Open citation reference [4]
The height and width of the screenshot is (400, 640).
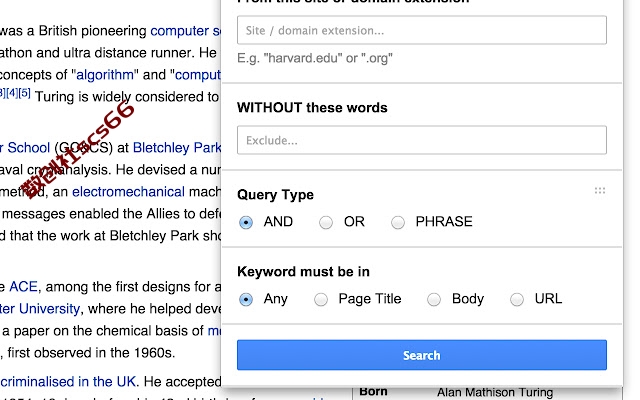12,93
